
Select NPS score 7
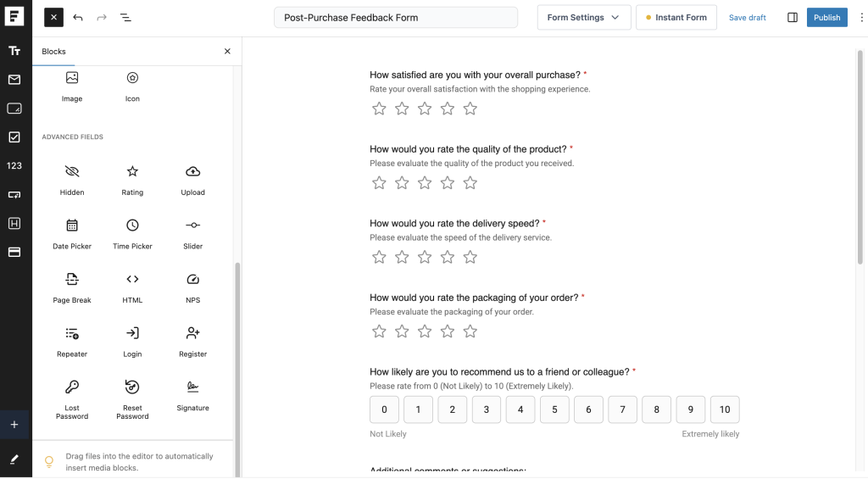point(623,409)
